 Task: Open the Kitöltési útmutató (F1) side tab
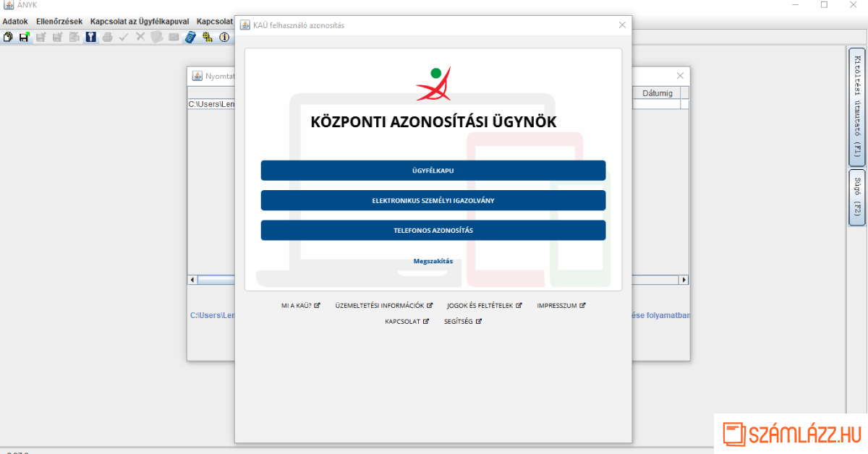tap(856, 106)
